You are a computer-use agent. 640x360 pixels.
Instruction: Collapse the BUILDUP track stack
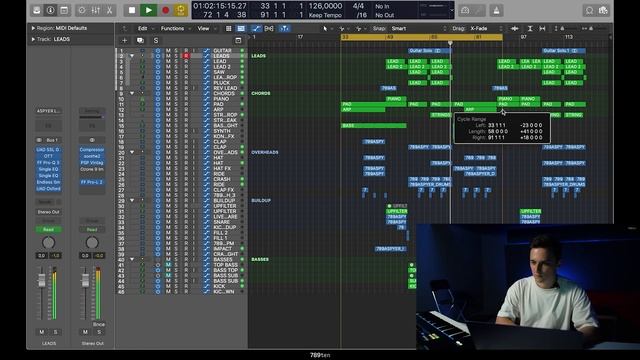pyautogui.click(x=132, y=200)
